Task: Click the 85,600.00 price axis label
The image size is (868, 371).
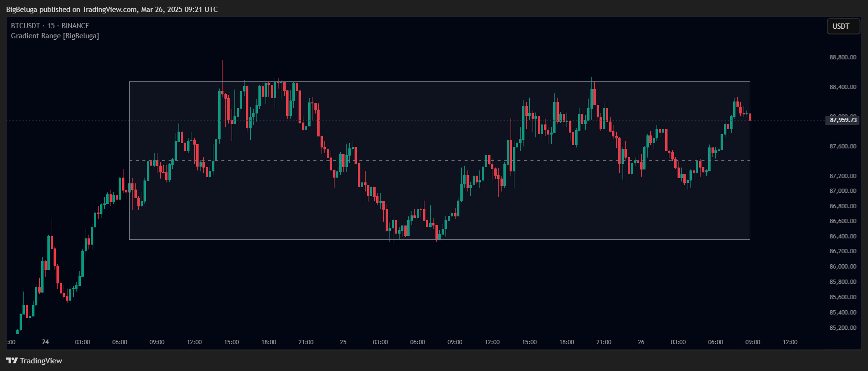Action: point(843,297)
